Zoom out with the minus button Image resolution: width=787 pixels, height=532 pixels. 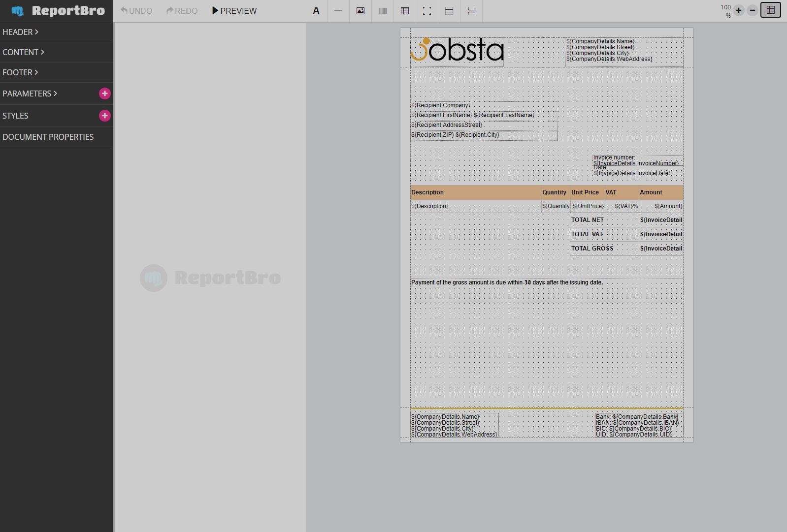(753, 10)
